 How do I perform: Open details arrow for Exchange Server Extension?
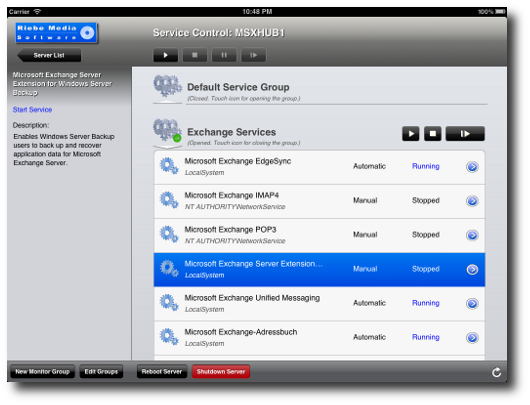[x=472, y=269]
